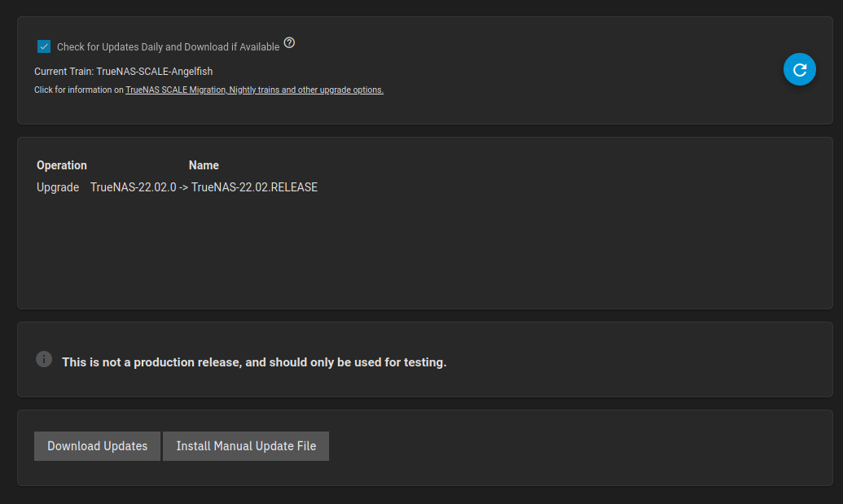
Task: Click the TrueNAS-22.02.0 current version text
Action: pos(134,187)
